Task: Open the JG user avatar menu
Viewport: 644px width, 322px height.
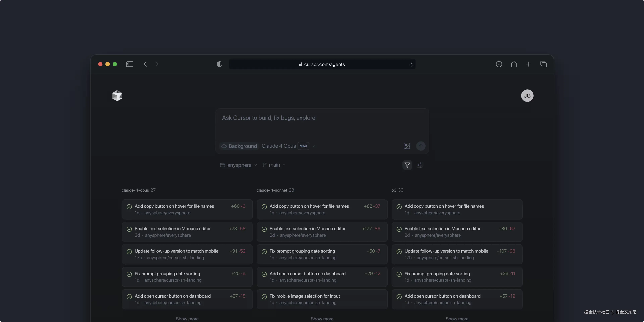Action: 527,96
